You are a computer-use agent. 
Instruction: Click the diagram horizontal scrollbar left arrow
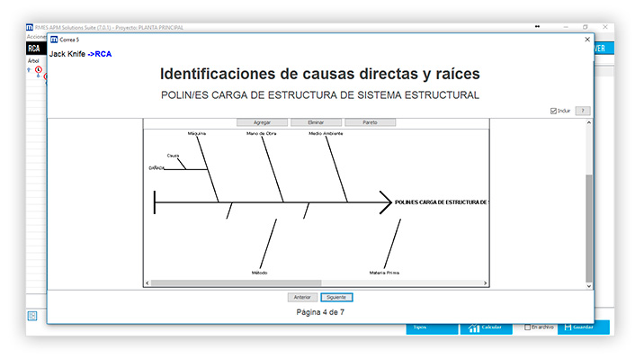(148, 283)
